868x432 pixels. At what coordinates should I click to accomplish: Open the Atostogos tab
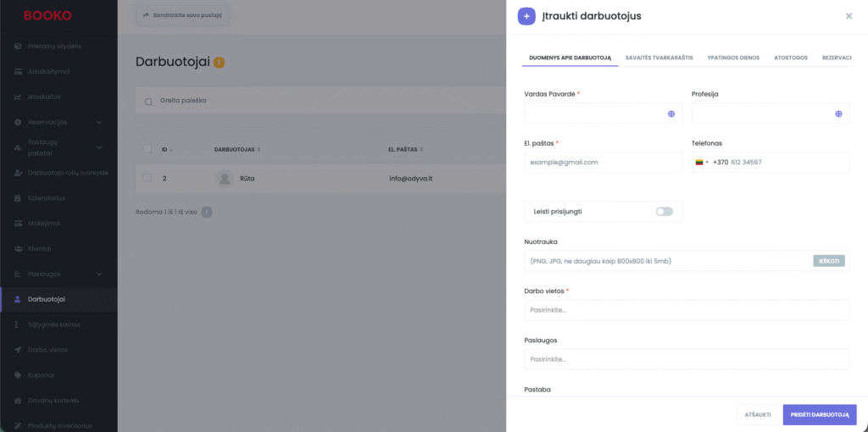coord(790,58)
